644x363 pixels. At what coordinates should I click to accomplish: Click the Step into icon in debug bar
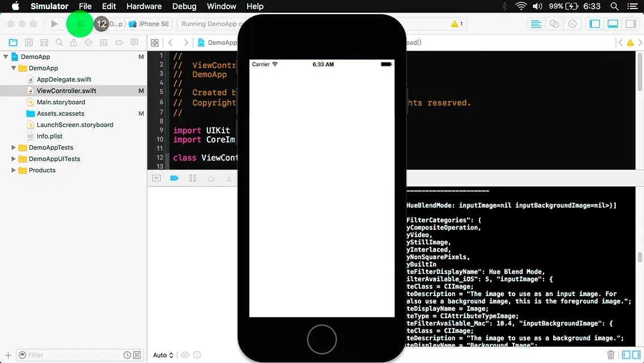coord(229,179)
